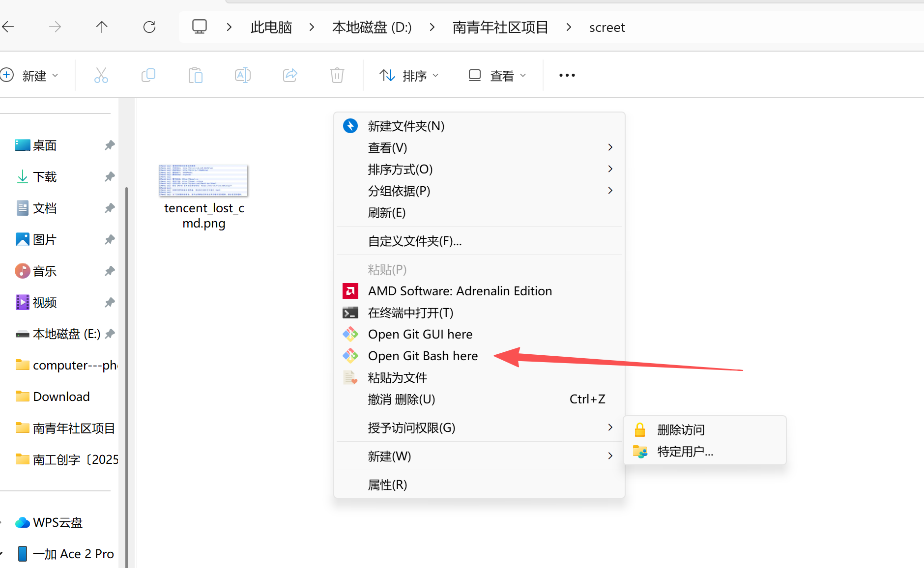The height and width of the screenshot is (568, 924).
Task: Click the Copy icon in toolbar
Action: coord(148,75)
